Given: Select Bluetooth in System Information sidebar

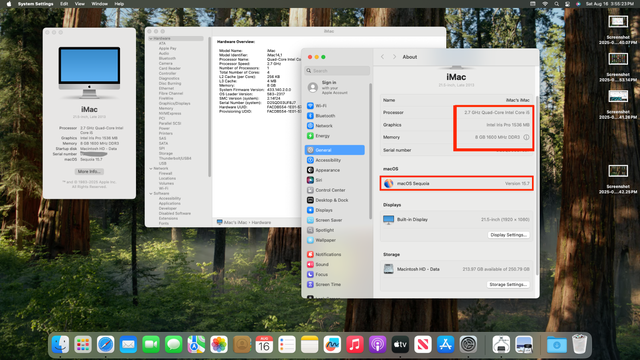Looking at the screenshot, I should click(167, 58).
